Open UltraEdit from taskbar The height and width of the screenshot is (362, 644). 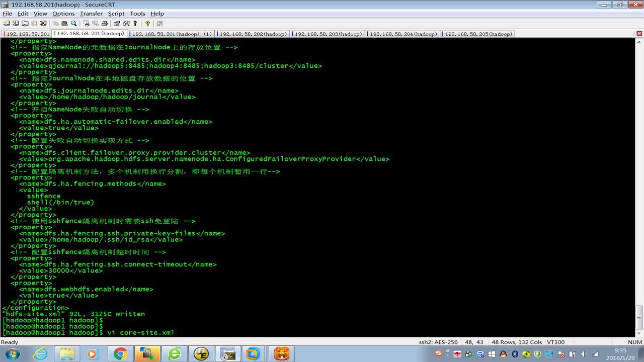201,354
